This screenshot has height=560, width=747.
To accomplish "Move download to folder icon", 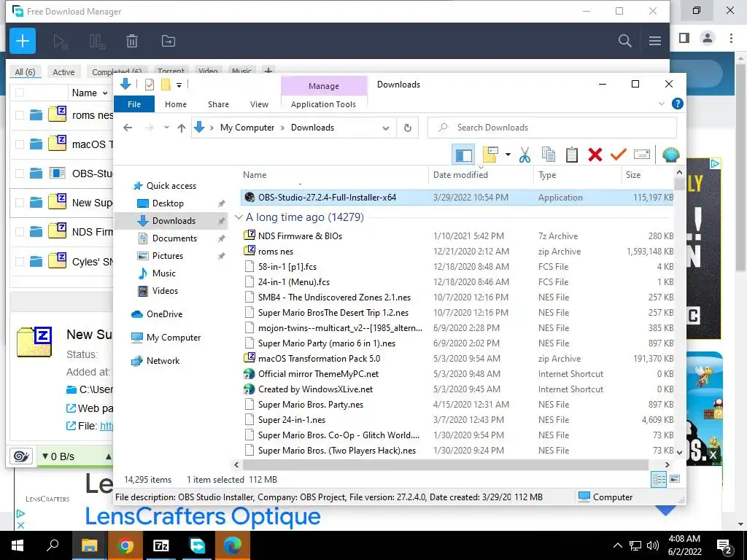I will click(x=169, y=42).
